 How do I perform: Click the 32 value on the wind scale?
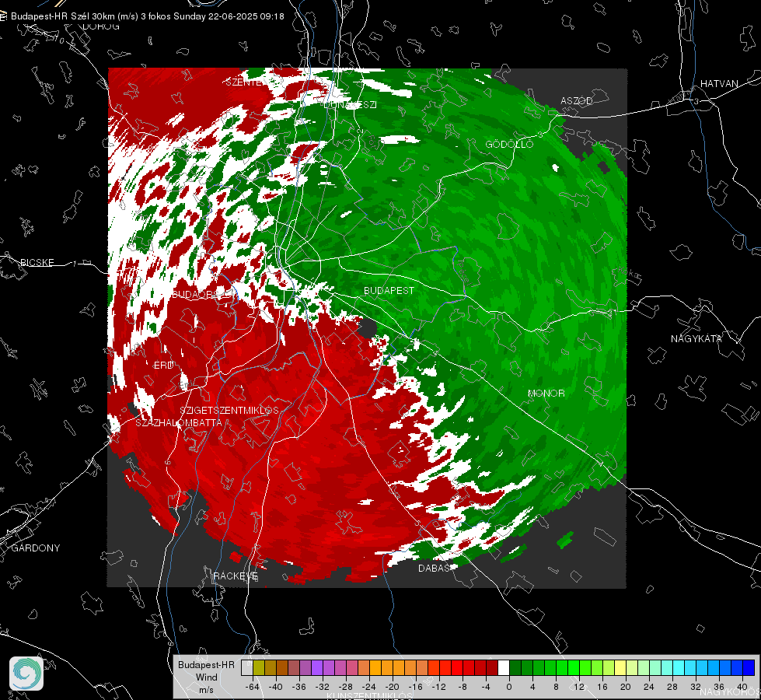tap(696, 687)
